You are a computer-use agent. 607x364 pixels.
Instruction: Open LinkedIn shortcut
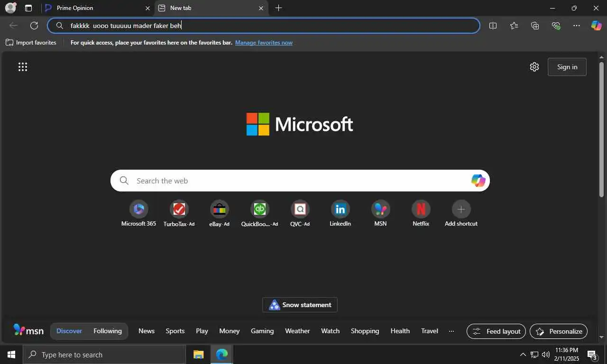click(340, 213)
